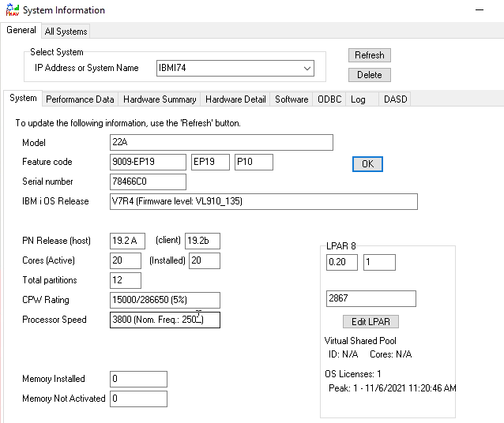Click the Memory Not Activated field
This screenshot has height=423, width=504.
pyautogui.click(x=138, y=399)
